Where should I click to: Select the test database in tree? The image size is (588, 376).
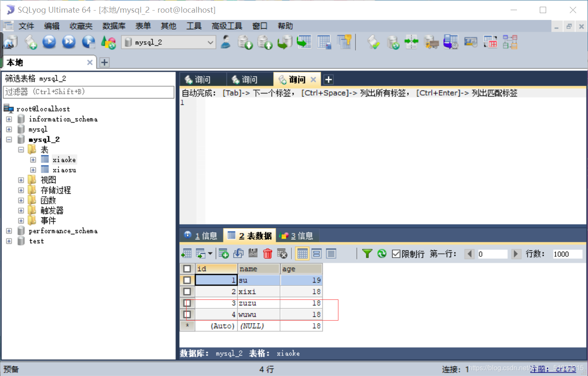pyautogui.click(x=36, y=241)
